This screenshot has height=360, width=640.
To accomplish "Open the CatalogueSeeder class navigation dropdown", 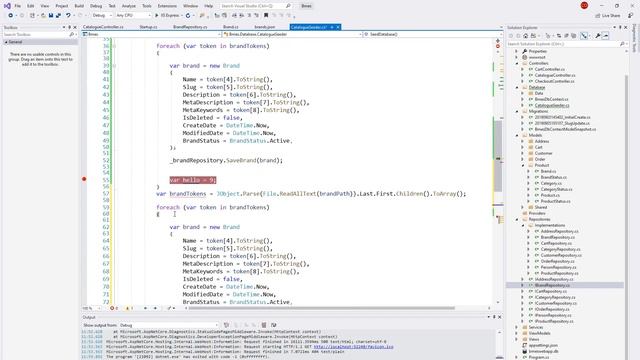I will click(x=292, y=34).
